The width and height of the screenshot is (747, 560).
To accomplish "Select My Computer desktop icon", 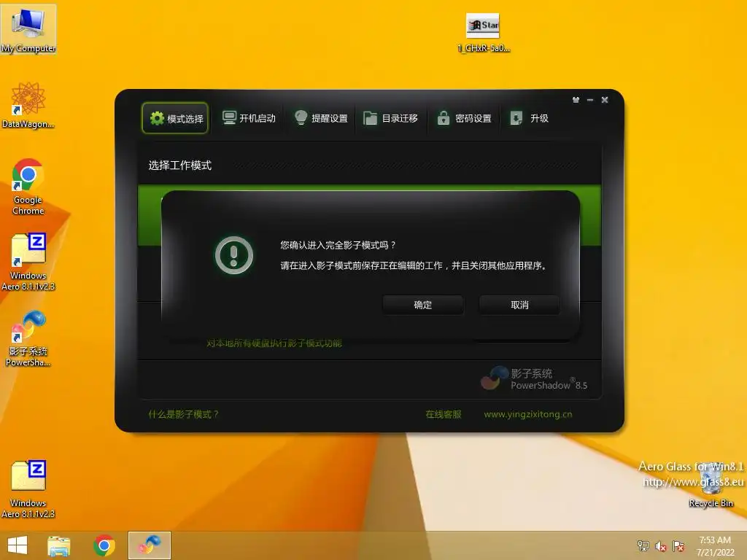I will pyautogui.click(x=28, y=30).
